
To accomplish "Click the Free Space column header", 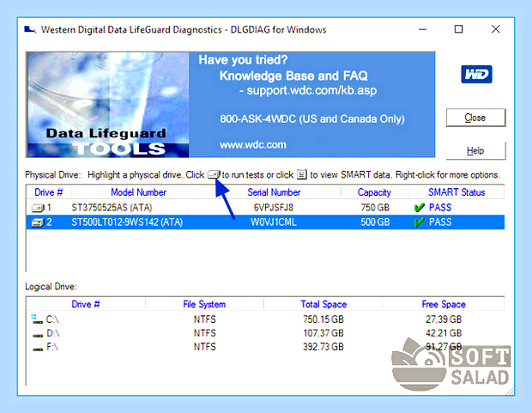I will coord(444,304).
